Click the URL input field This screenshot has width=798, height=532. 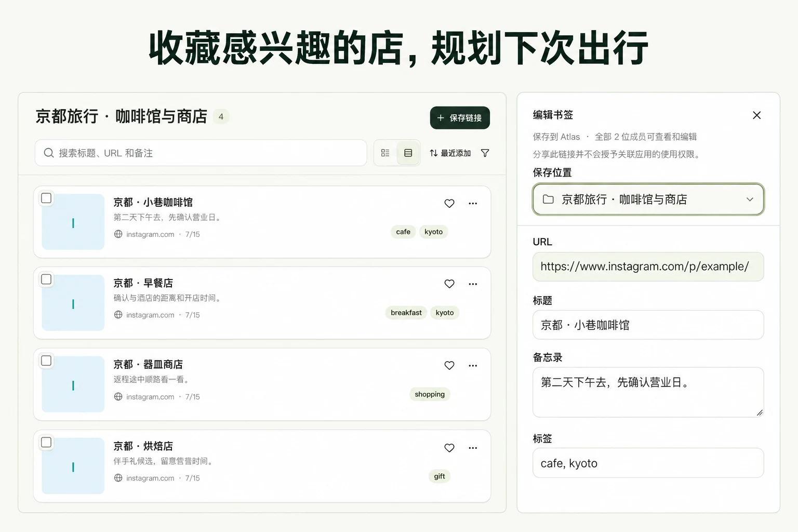click(648, 267)
